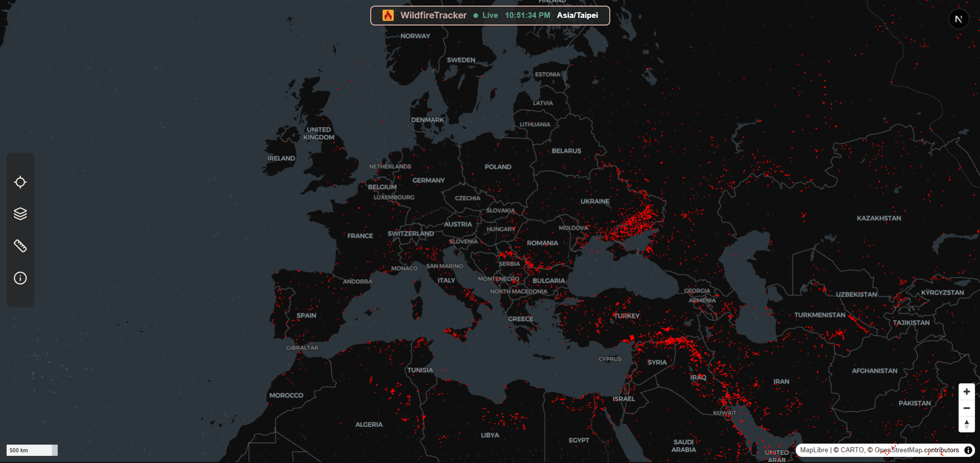Image resolution: width=980 pixels, height=463 pixels.
Task: Click the UNITED KINGDOM label
Action: tap(319, 134)
